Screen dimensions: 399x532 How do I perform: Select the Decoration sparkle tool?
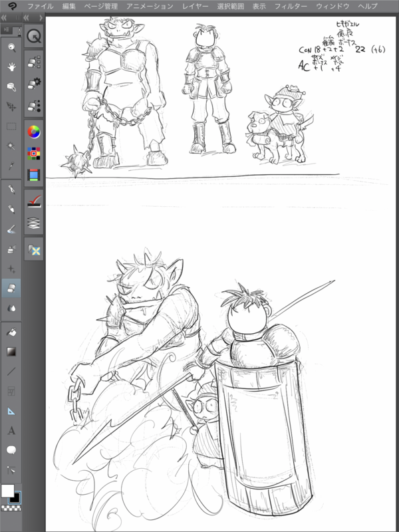[11, 269]
